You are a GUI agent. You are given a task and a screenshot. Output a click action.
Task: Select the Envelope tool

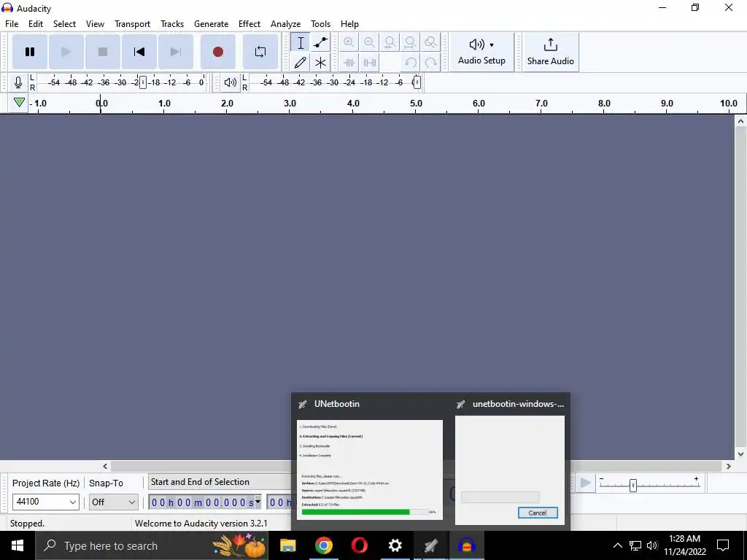pyautogui.click(x=321, y=42)
